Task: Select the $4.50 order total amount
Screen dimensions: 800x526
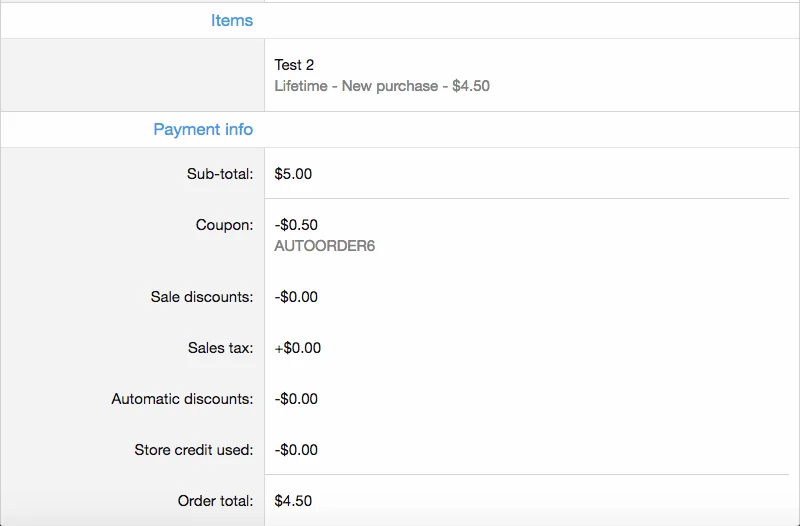Action: (x=293, y=501)
